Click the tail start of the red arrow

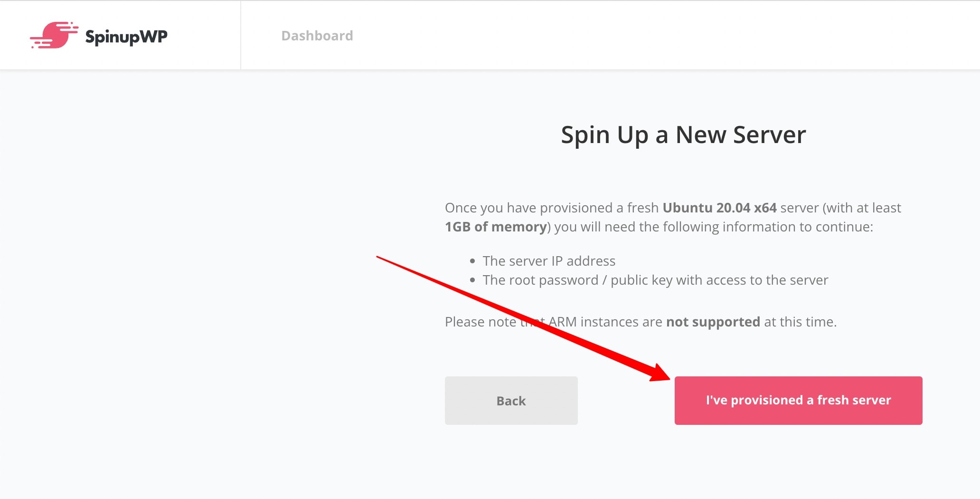tap(379, 258)
